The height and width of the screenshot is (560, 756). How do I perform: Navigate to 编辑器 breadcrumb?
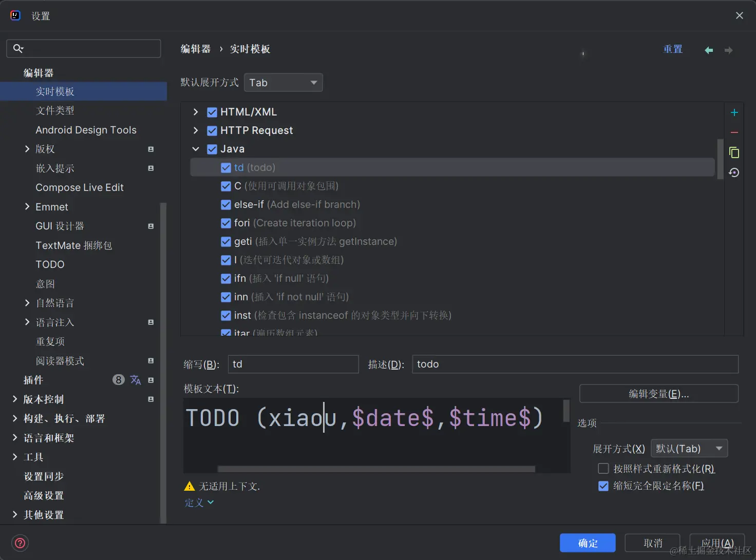point(196,49)
